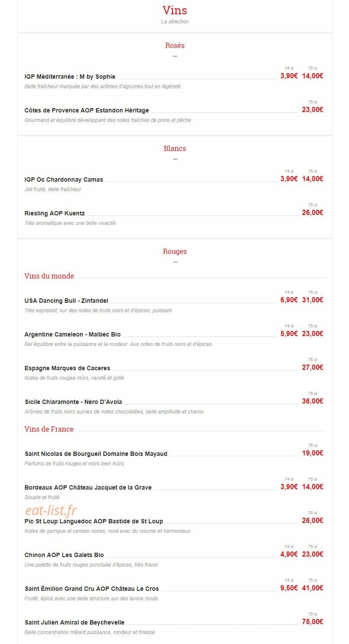The width and height of the screenshot is (349, 644).
Task: Select the Blancs section heading
Action: [175, 148]
